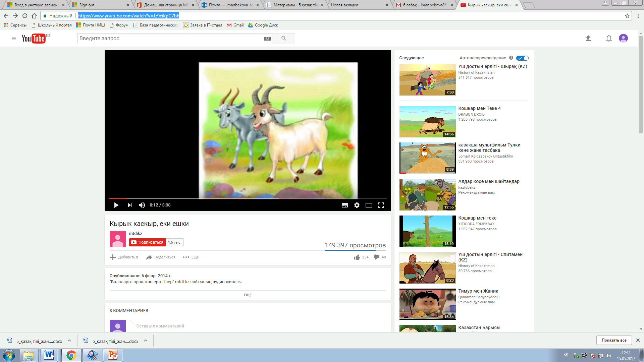The height and width of the screenshot is (362, 644).
Task: Click the Показать все downloads button
Action: click(x=614, y=340)
